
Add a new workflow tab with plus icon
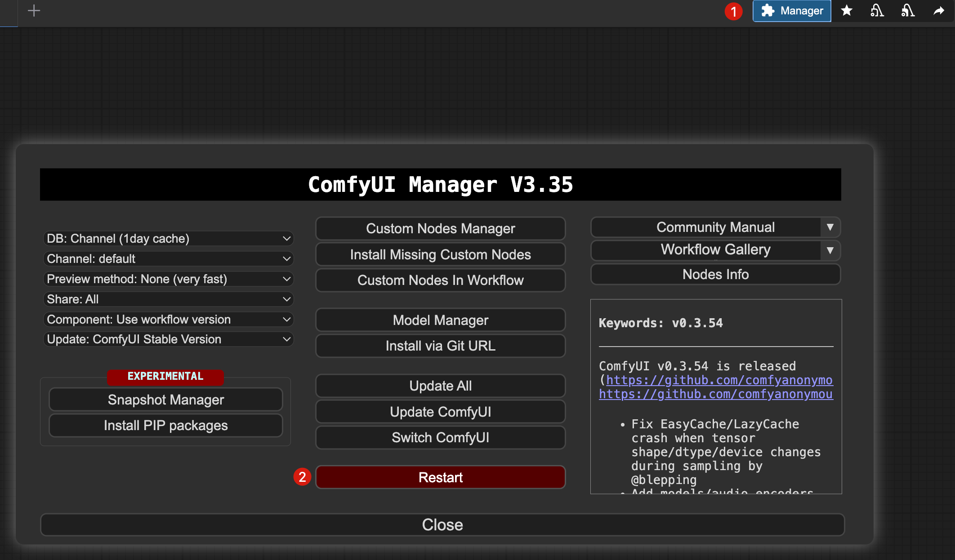click(34, 11)
